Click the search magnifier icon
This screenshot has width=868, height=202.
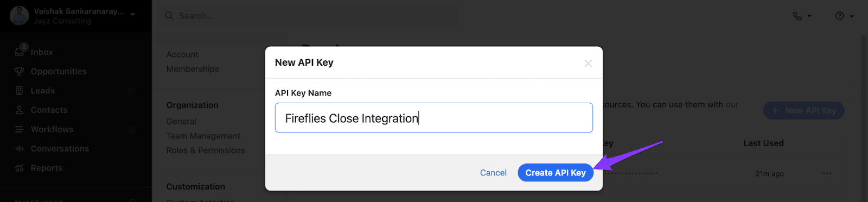pyautogui.click(x=169, y=16)
